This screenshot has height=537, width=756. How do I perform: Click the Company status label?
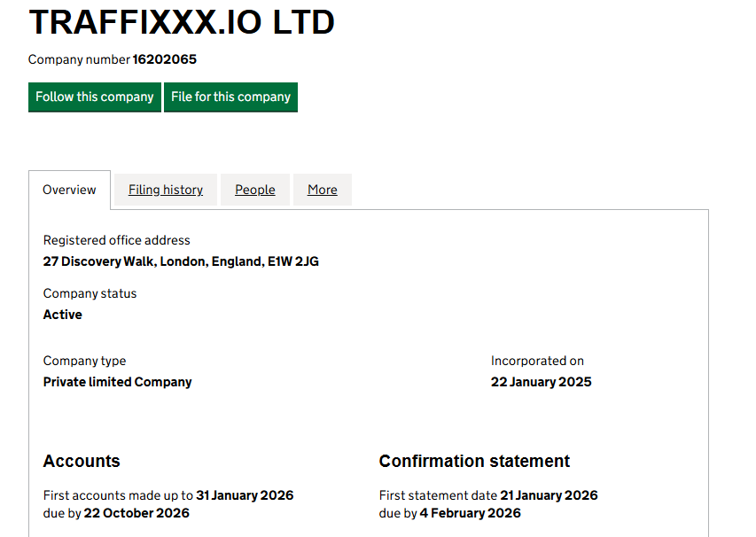[90, 293]
